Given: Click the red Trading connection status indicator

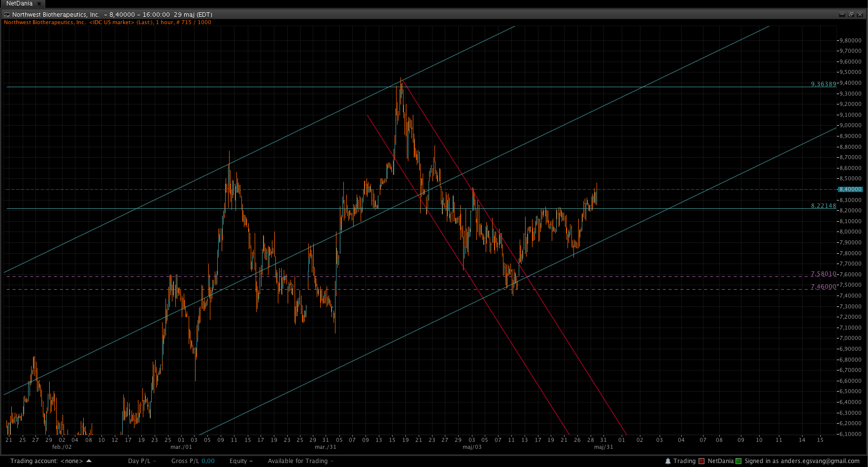Looking at the screenshot, I should pyautogui.click(x=701, y=461).
